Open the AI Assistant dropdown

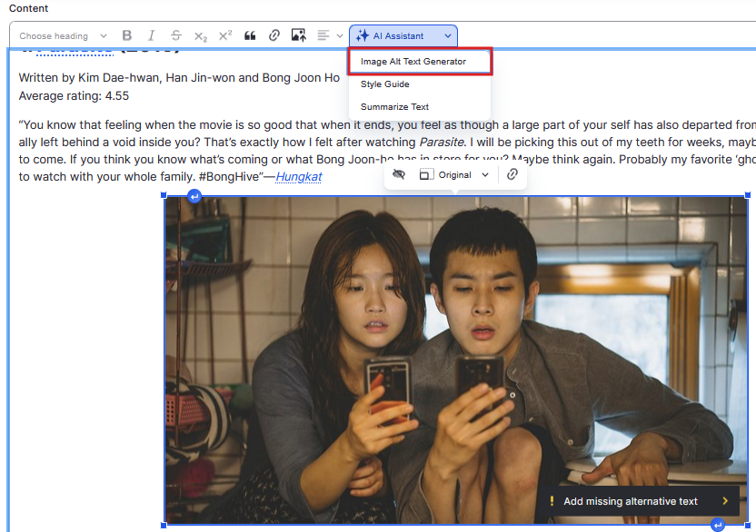[403, 36]
